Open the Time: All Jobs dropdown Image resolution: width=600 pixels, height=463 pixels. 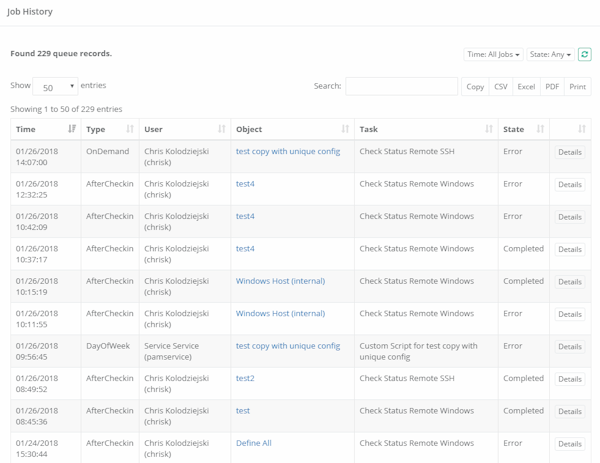(x=493, y=54)
